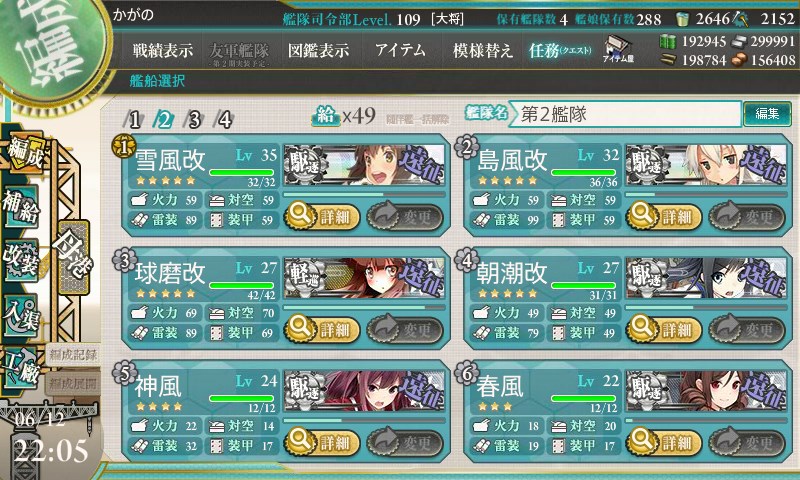The height and width of the screenshot is (480, 800).
Task: Open 戦績表示 records menu
Action: click(x=163, y=50)
